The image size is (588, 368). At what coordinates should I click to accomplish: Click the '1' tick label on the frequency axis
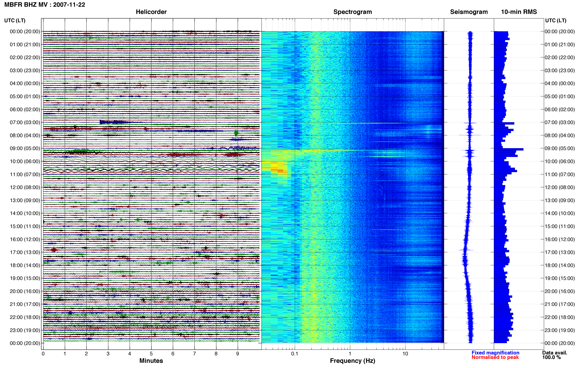350,354
